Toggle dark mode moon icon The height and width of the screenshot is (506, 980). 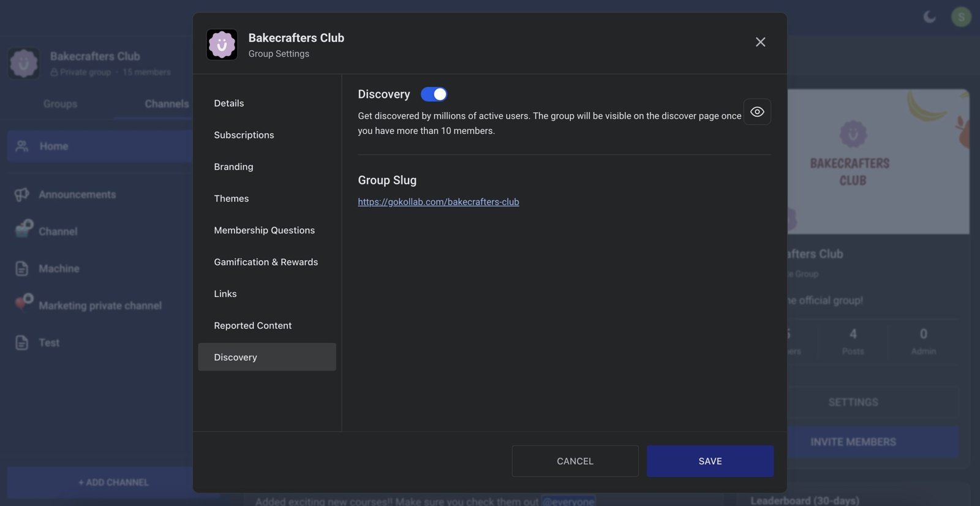[x=929, y=17]
